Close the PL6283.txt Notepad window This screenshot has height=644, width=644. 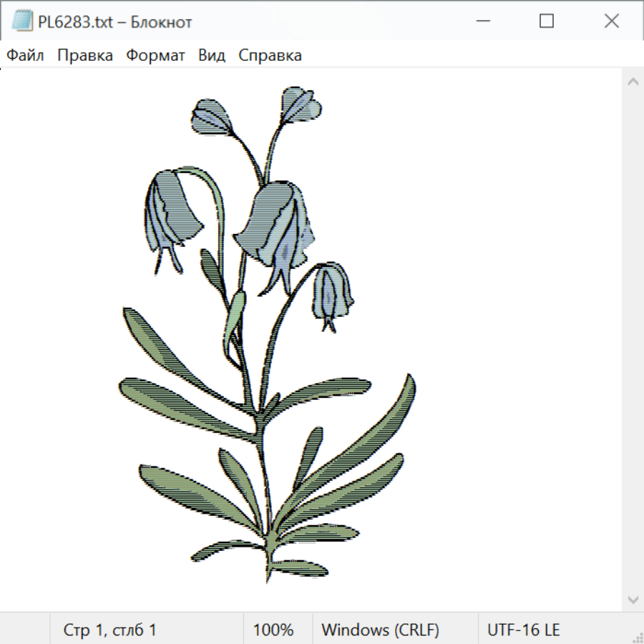coord(611,21)
